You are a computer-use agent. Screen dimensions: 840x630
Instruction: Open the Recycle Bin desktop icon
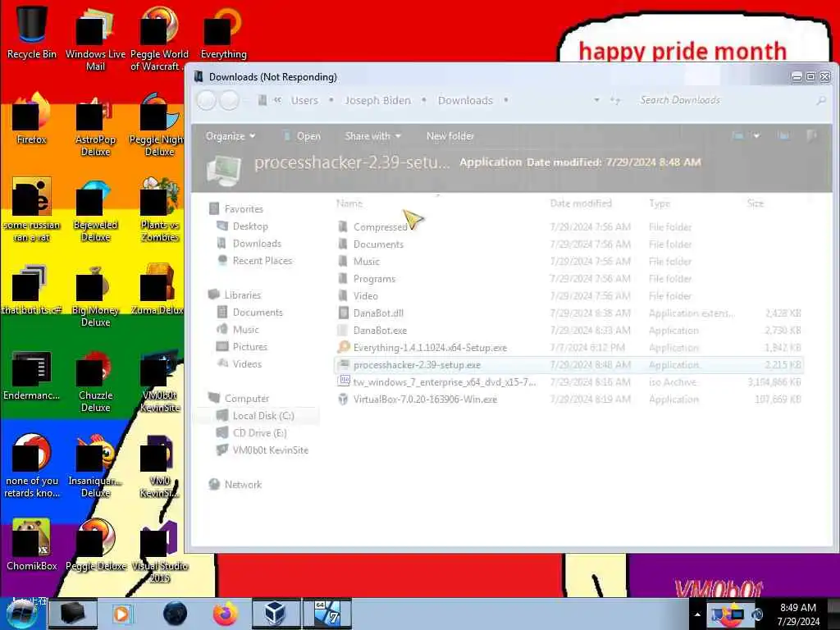[32, 32]
